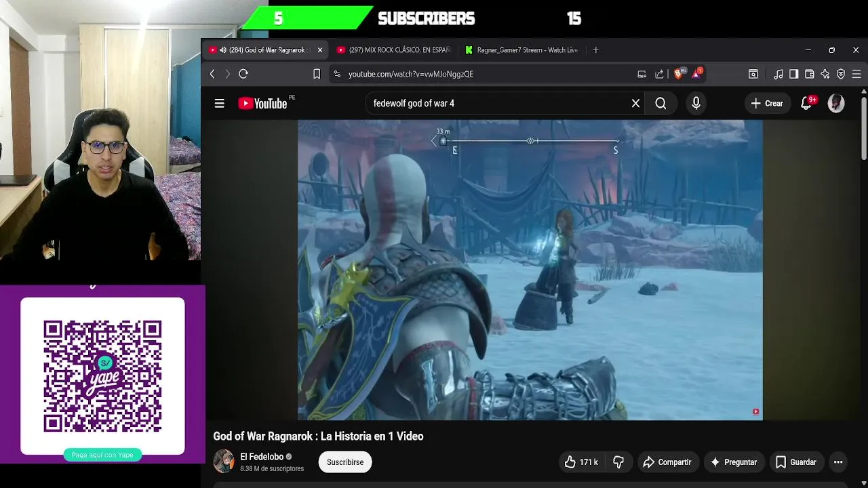Image resolution: width=868 pixels, height=488 pixels.
Task: Bookmark this page in address bar
Action: tap(317, 74)
